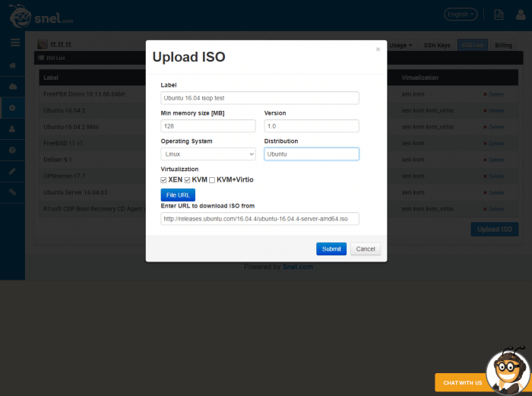Click the Version input field
Image resolution: width=532 pixels, height=396 pixels.
[312, 126]
